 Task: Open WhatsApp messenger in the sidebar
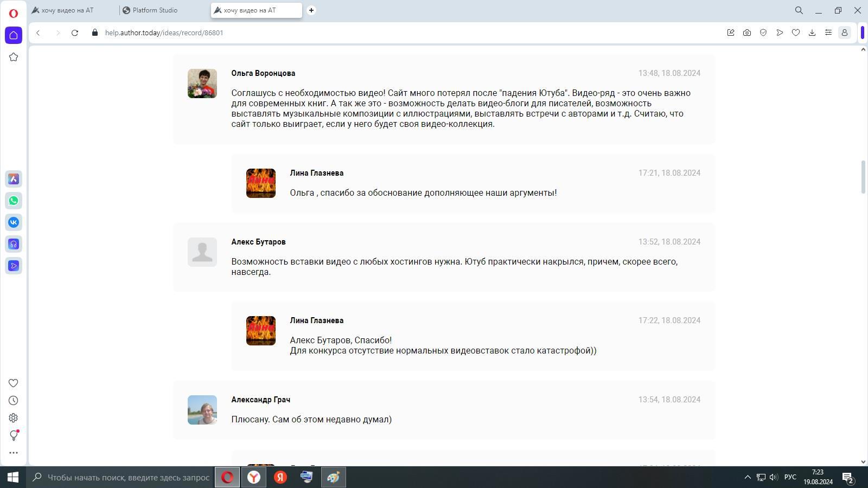[14, 201]
